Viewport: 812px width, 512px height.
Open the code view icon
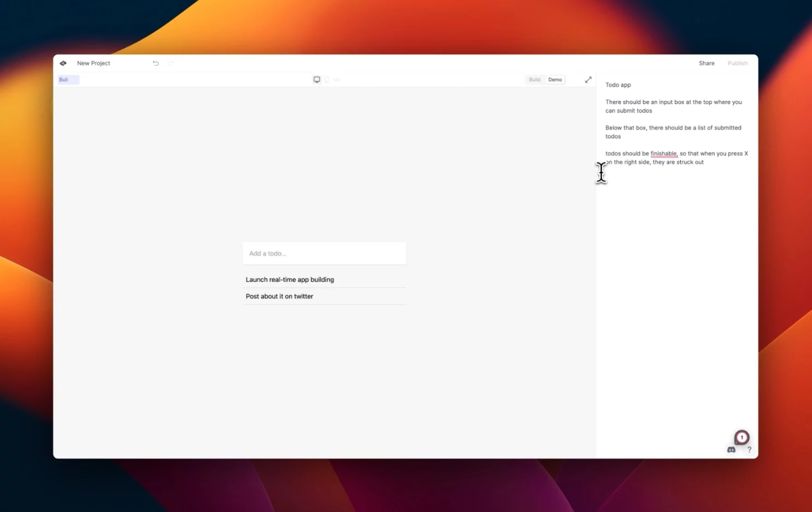click(336, 79)
